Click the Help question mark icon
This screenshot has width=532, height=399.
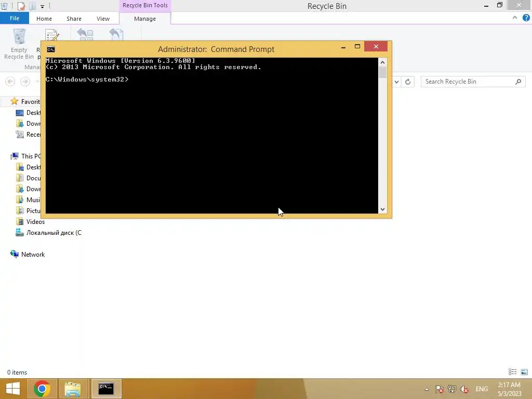[526, 18]
